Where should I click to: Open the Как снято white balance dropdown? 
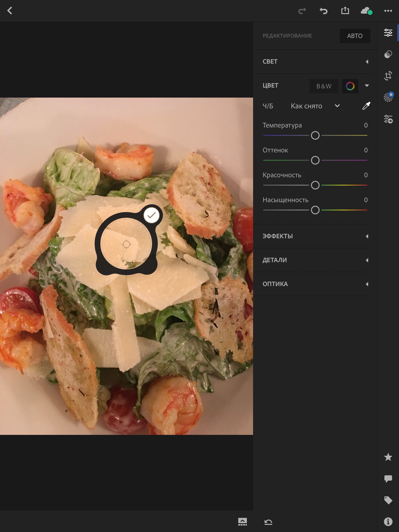coord(315,106)
